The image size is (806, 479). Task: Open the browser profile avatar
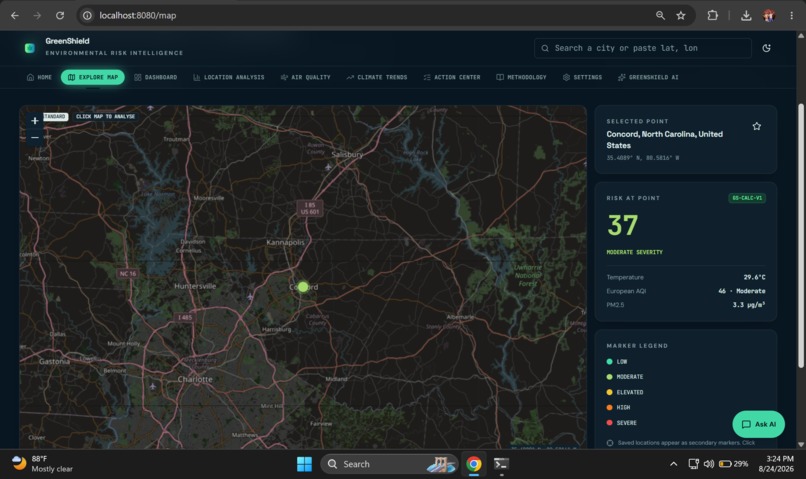(769, 15)
